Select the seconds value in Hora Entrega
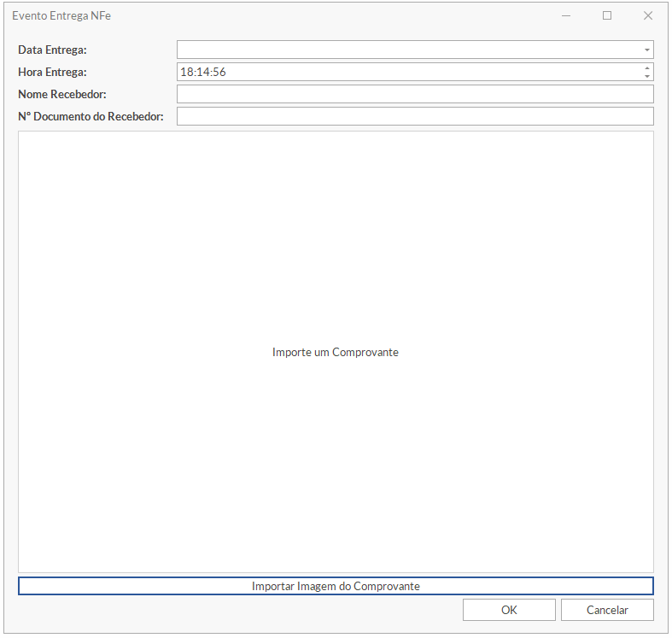This screenshot has height=638, width=672. (x=219, y=73)
